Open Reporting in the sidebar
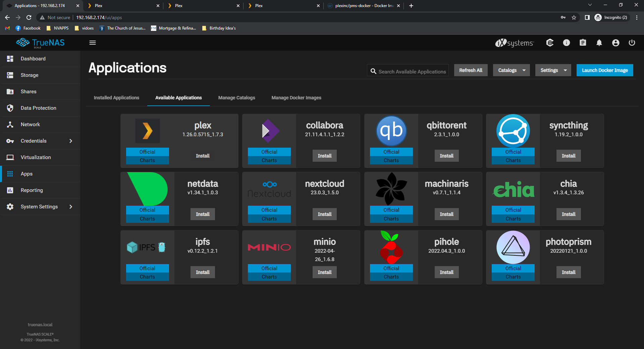This screenshot has width=644, height=349. pos(40,190)
